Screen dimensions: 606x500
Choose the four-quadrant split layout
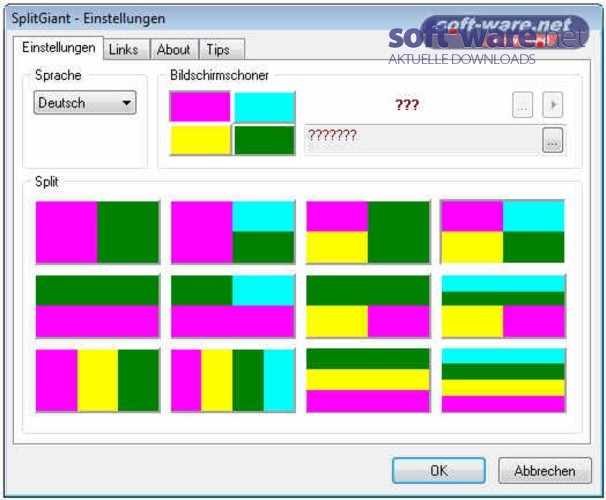click(503, 231)
